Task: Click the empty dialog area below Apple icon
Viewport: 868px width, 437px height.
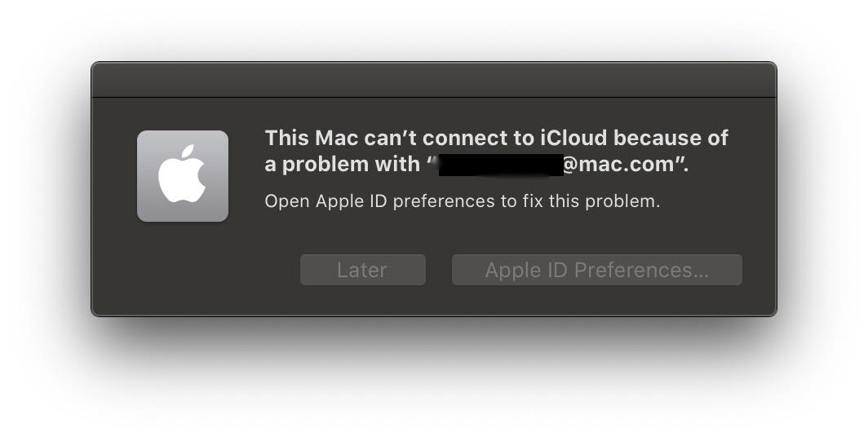Action: click(x=182, y=269)
